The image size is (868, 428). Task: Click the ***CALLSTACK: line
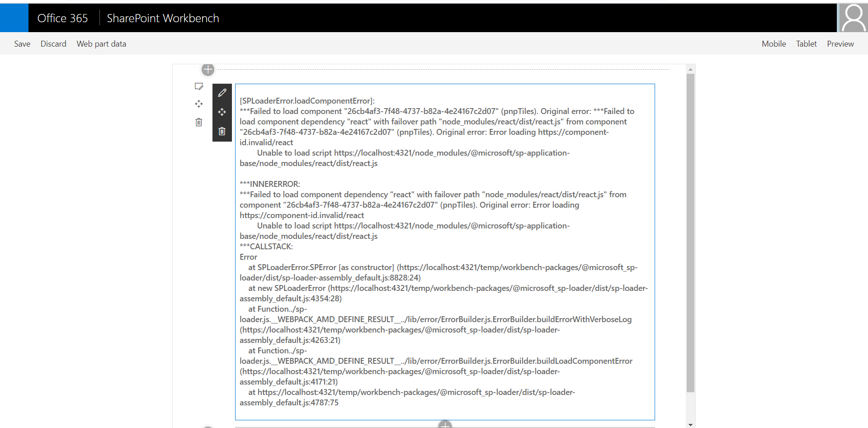(266, 247)
